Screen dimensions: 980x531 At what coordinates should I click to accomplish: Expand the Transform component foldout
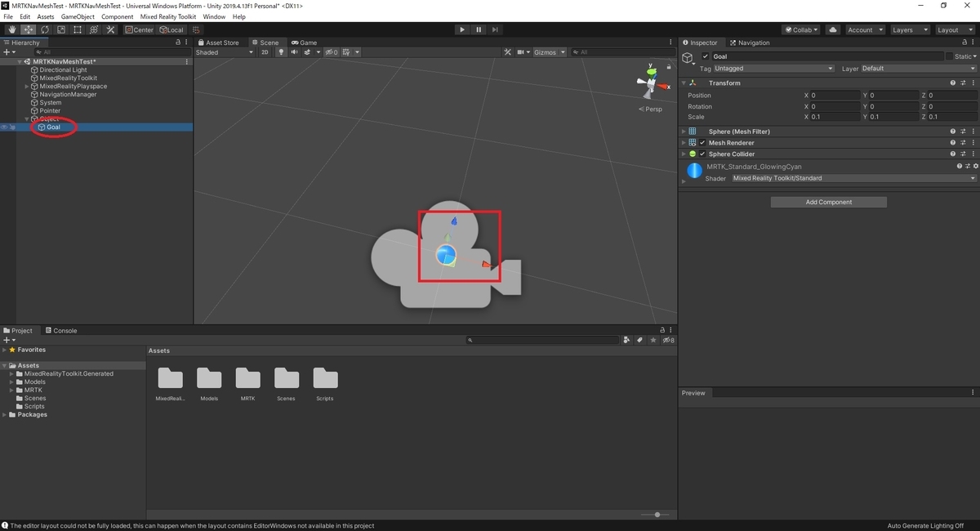[x=684, y=83]
